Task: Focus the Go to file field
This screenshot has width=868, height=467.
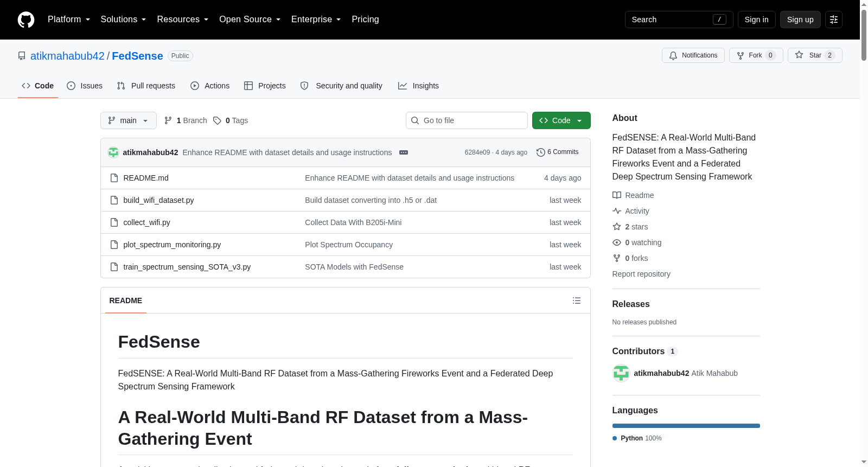Action: pos(467,120)
